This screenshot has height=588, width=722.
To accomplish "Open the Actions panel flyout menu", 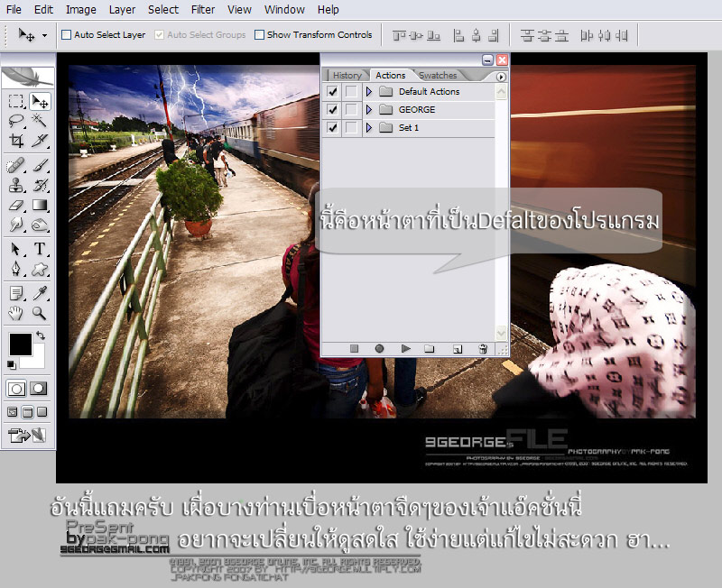I will click(x=501, y=77).
